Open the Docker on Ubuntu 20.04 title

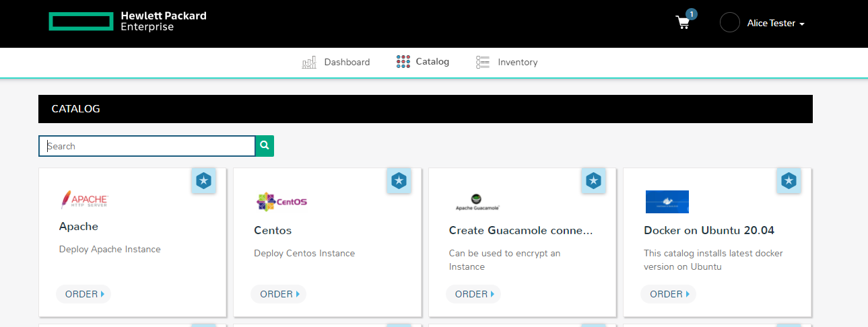[709, 230]
